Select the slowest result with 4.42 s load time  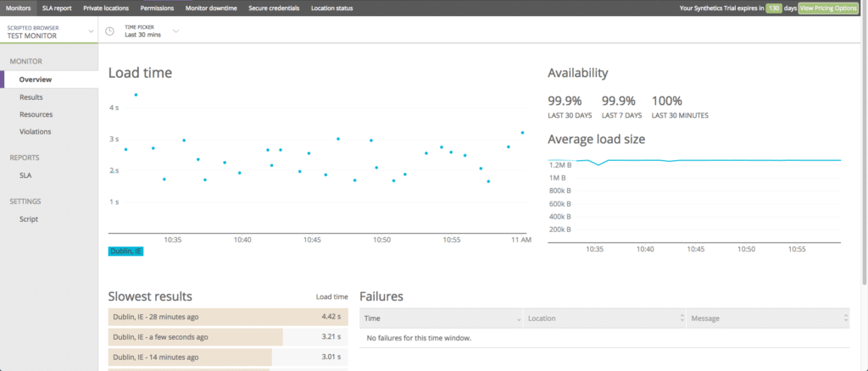tap(228, 317)
